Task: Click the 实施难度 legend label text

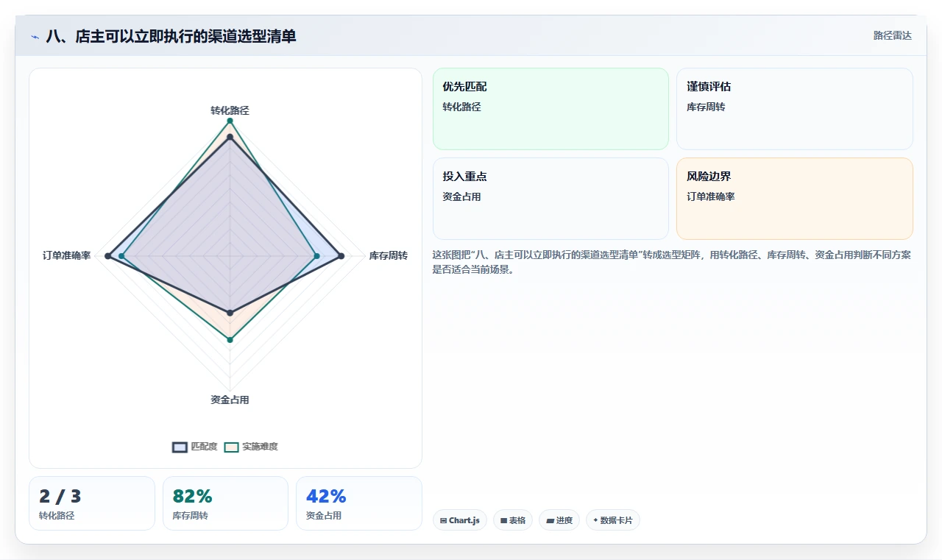Action: point(261,447)
